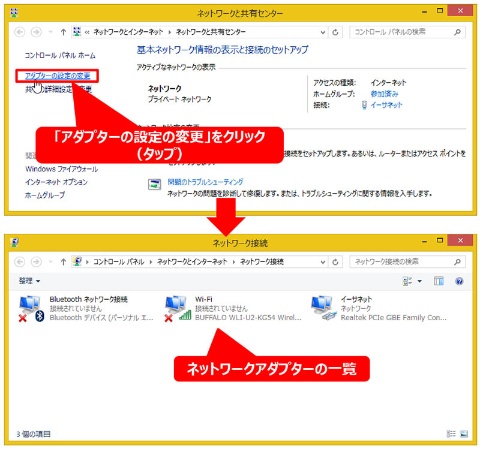The image size is (480, 455).
Task: Open the 整理 dropdown menu
Action: point(29,281)
